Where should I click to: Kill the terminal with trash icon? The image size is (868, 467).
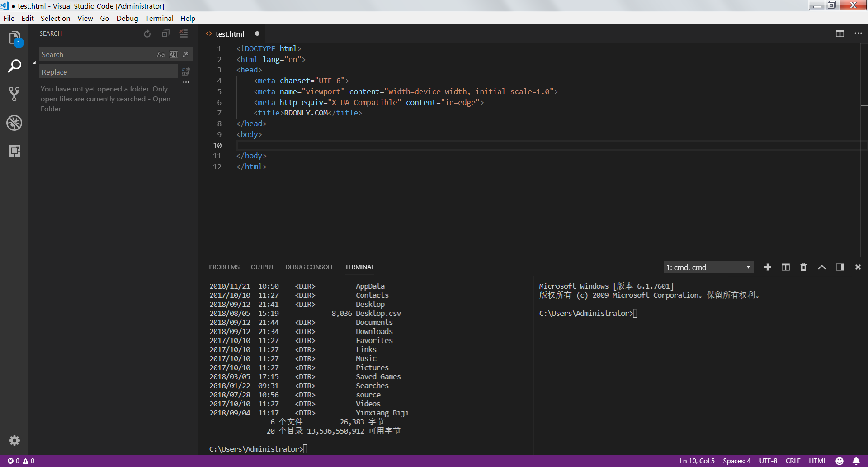(x=803, y=267)
